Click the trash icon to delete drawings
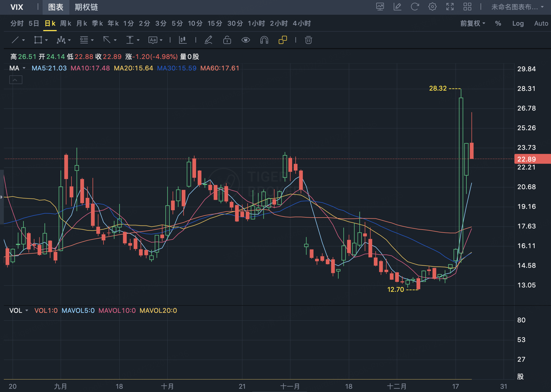 pyautogui.click(x=308, y=40)
